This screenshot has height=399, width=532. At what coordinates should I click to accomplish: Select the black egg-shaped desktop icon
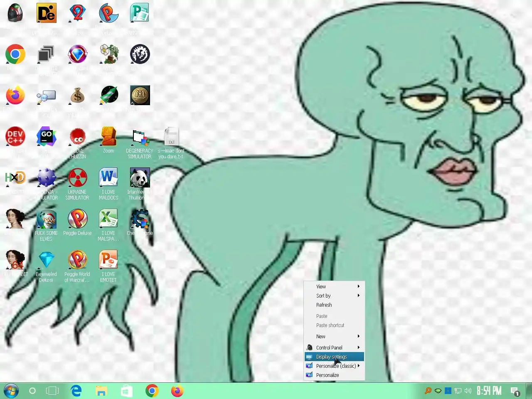[x=15, y=13]
